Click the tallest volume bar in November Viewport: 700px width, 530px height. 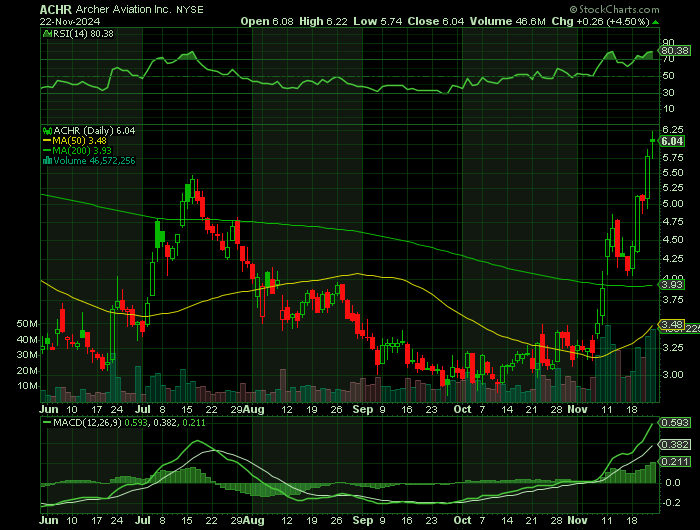pyautogui.click(x=608, y=363)
